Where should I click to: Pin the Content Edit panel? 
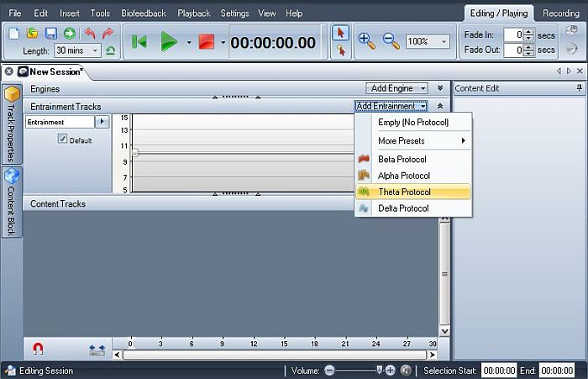579,87
